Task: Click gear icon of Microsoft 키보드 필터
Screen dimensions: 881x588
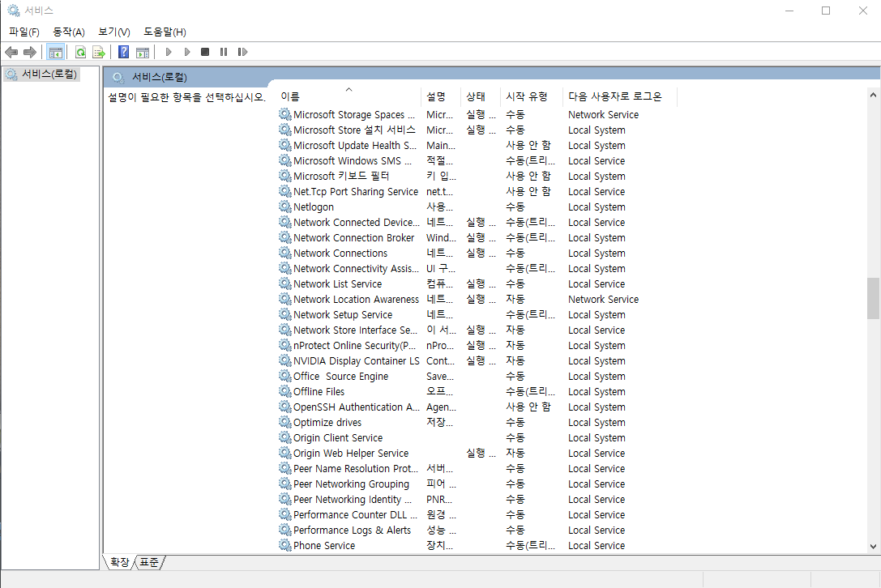Action: pos(285,176)
